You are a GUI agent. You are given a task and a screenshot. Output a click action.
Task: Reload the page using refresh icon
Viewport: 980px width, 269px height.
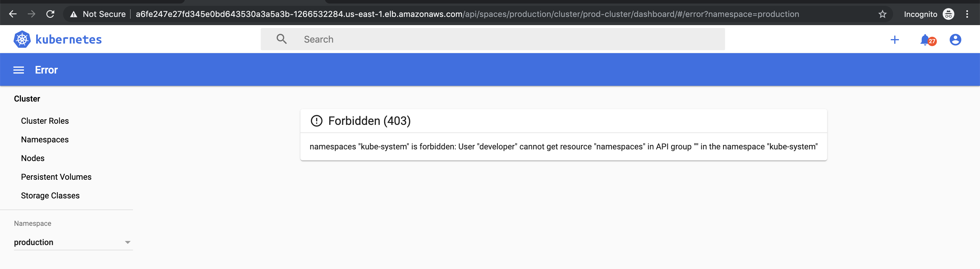(x=50, y=14)
